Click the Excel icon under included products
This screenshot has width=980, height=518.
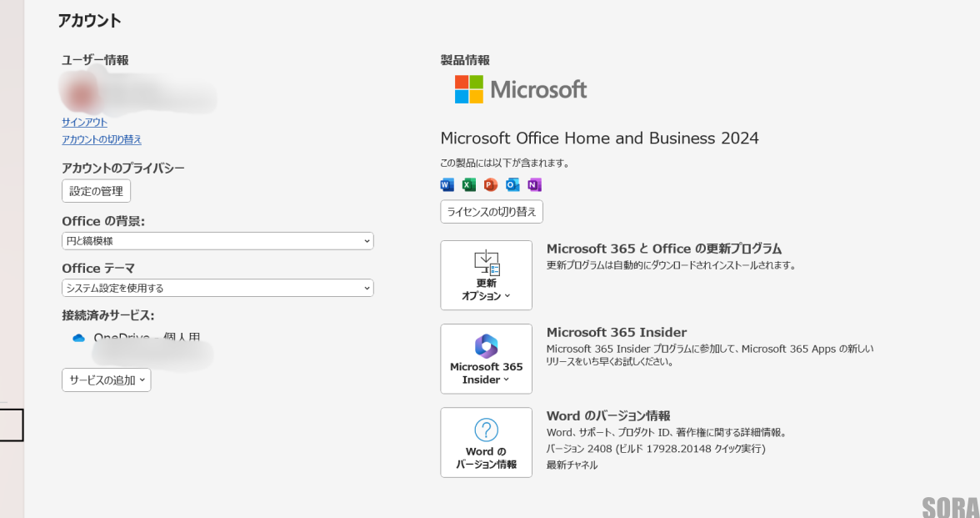point(468,184)
